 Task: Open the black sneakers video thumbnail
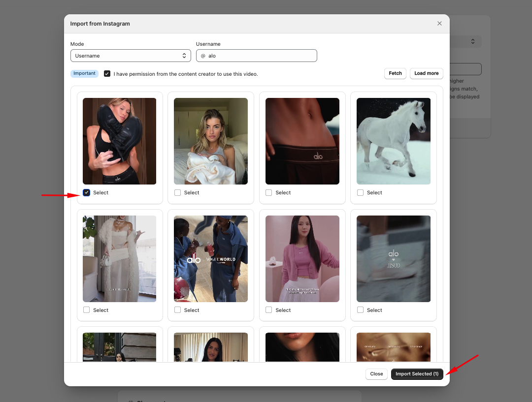(x=119, y=141)
